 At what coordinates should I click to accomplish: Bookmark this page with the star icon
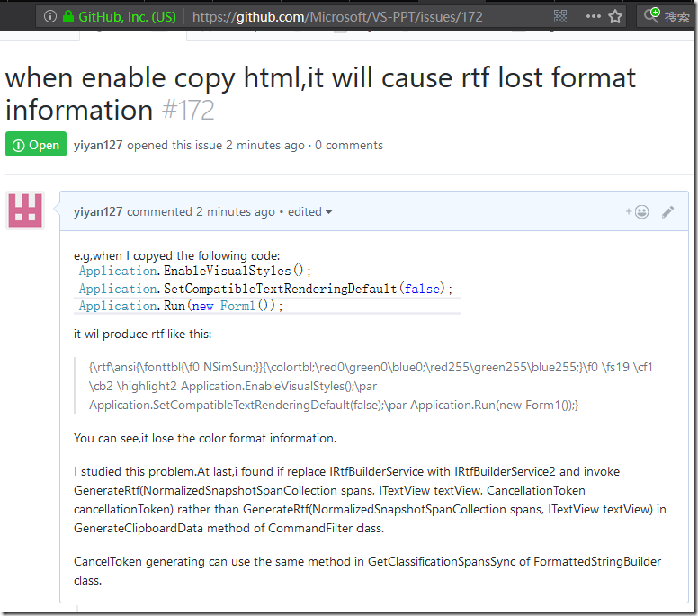(x=615, y=16)
